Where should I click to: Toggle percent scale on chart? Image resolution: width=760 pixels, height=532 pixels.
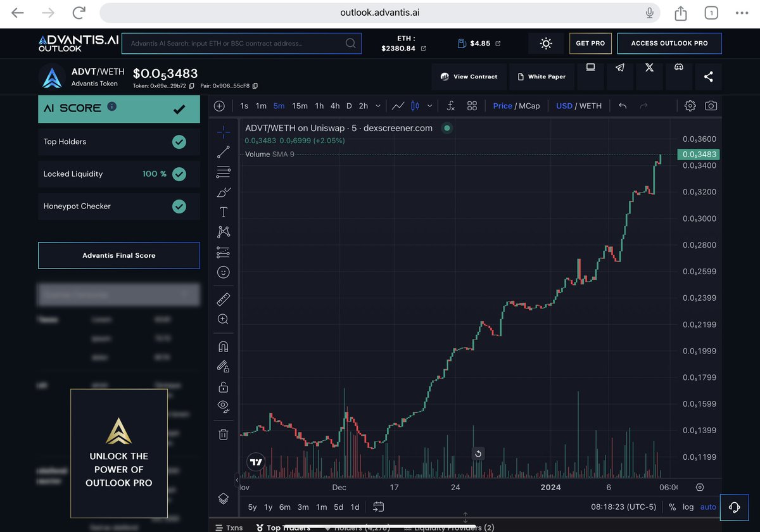point(672,507)
